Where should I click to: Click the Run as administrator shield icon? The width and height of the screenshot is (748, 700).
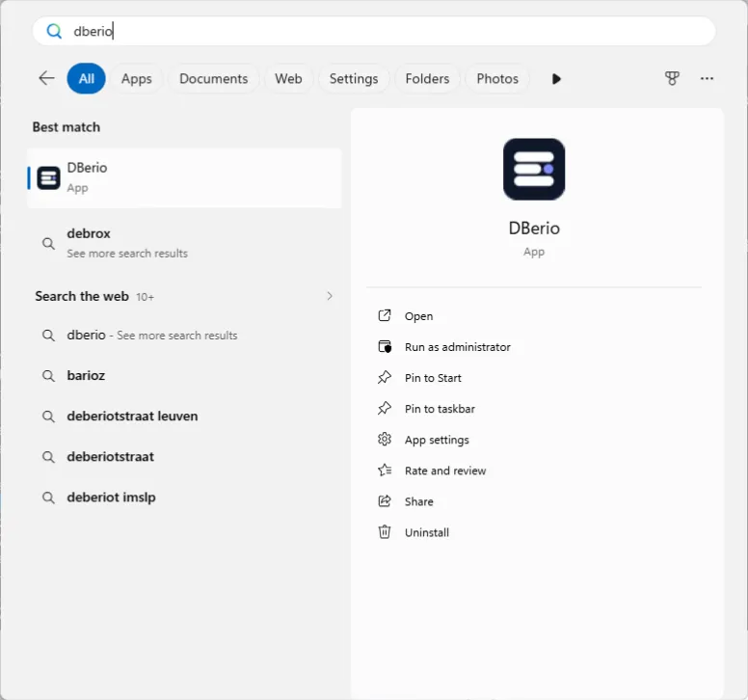point(385,346)
